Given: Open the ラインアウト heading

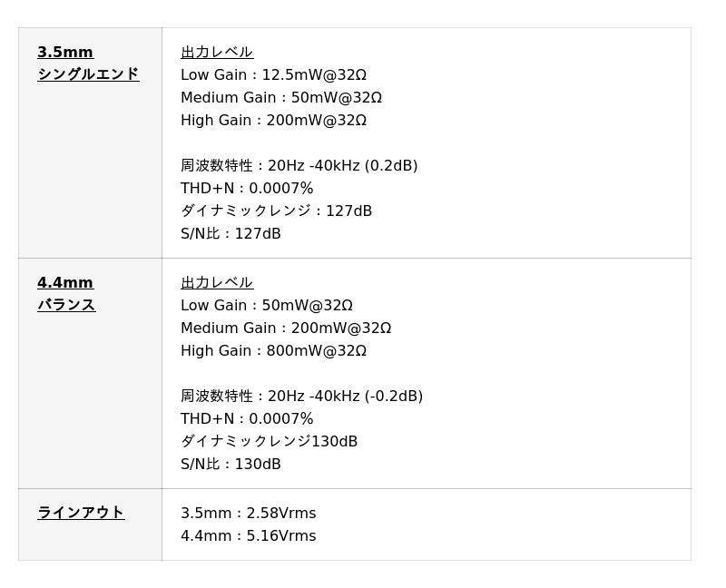Looking at the screenshot, I should (x=81, y=514).
